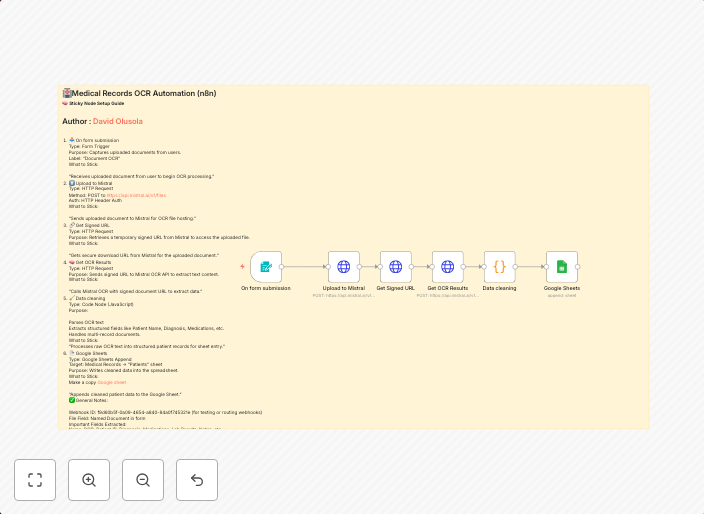
Task: Open the Google sheet copy link
Action: click(x=112, y=382)
